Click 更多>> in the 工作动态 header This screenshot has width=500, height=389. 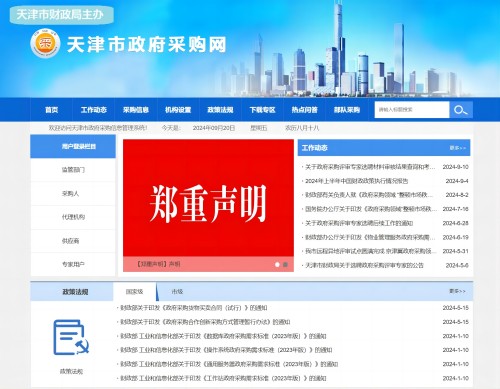(x=458, y=148)
